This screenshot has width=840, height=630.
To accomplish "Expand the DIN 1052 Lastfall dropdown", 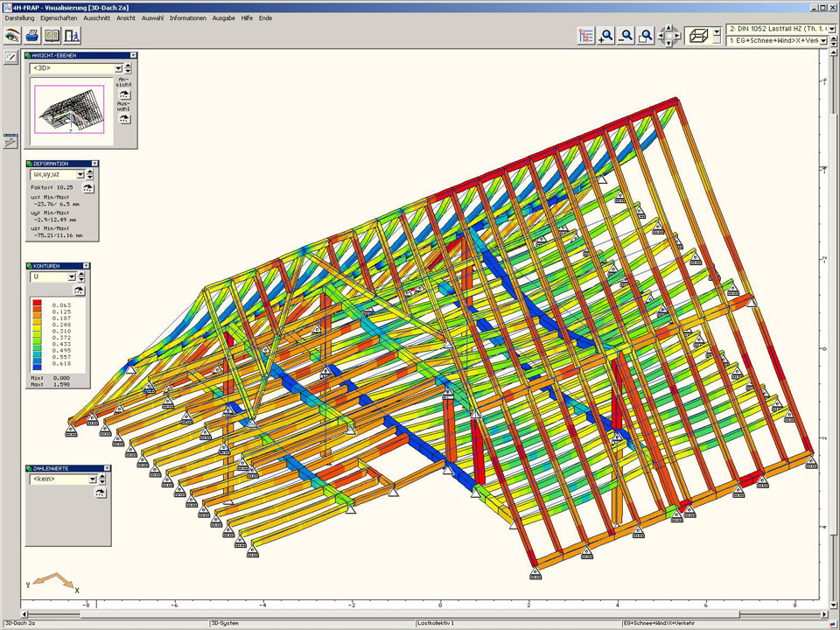I will tap(830, 30).
